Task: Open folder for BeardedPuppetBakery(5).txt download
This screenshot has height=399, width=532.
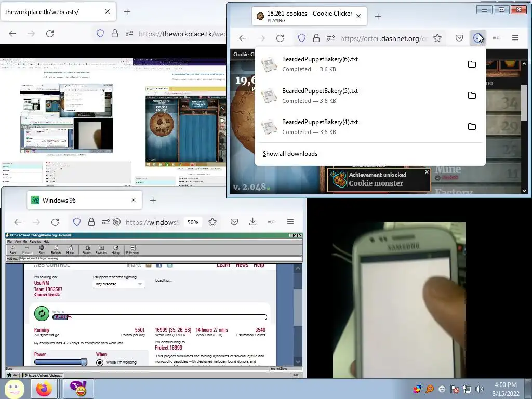Action: pos(472,96)
